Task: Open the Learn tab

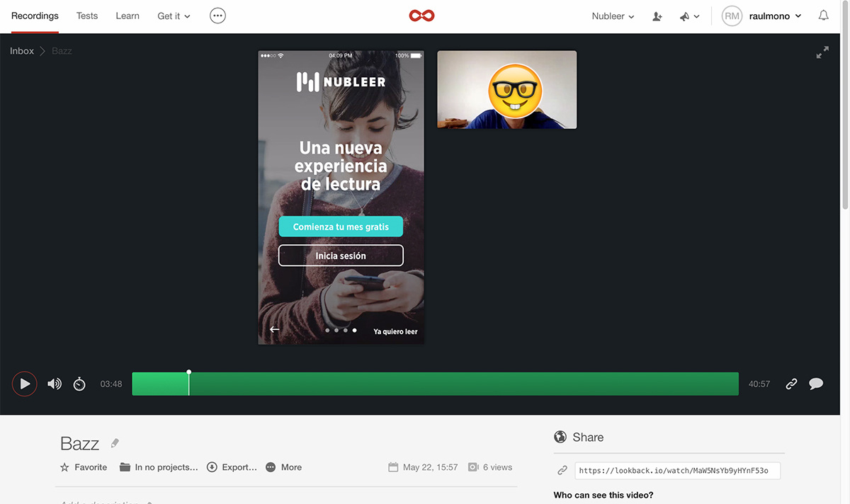Action: 127,16
